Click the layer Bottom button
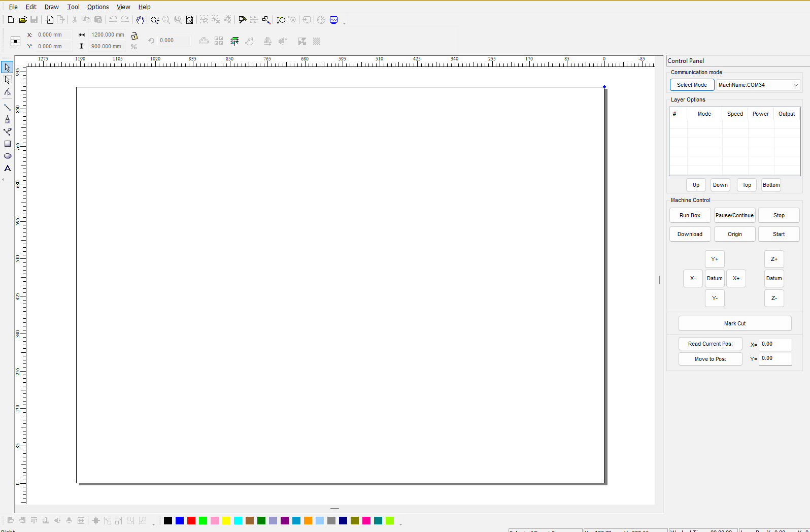Viewport: 810px width, 532px height. click(771, 185)
